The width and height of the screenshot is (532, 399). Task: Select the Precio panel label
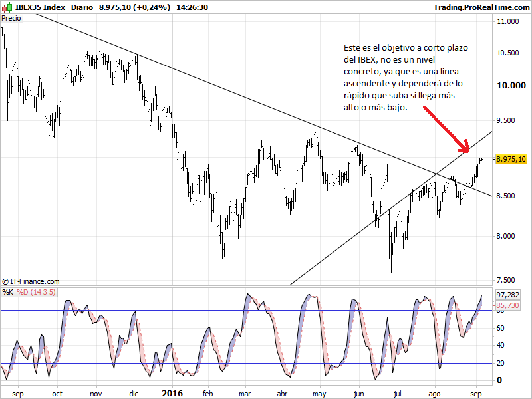[11, 19]
